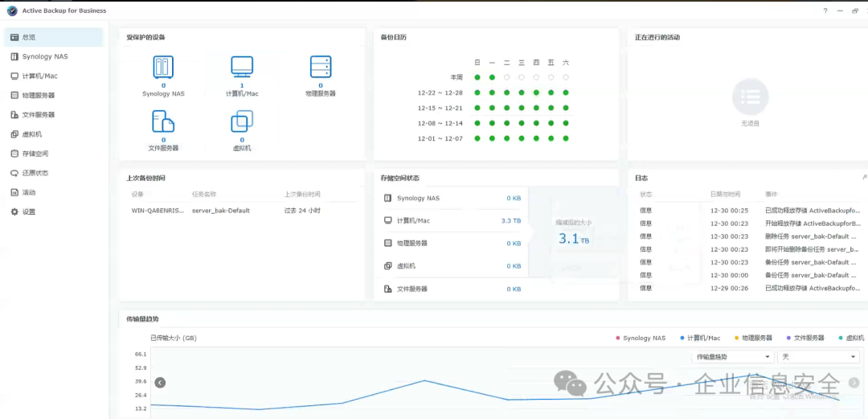Viewport: 868px width, 419px height.
Task: Toggle the Synology NAS legend dot
Action: [x=618, y=338]
